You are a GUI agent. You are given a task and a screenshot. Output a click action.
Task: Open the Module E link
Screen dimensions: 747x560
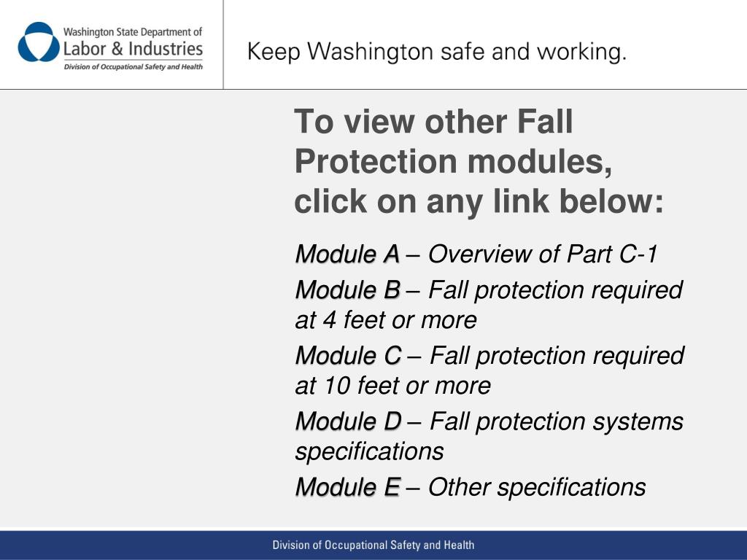(347, 487)
